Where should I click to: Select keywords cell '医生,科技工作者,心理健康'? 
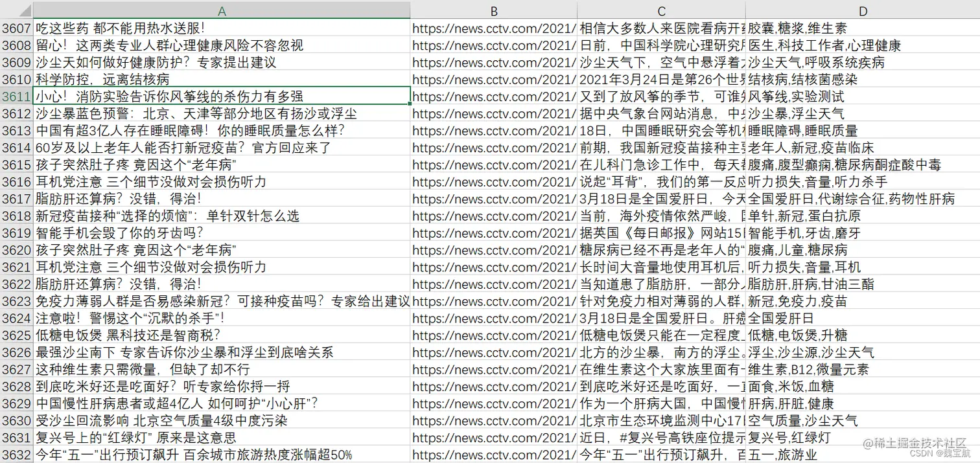point(863,45)
